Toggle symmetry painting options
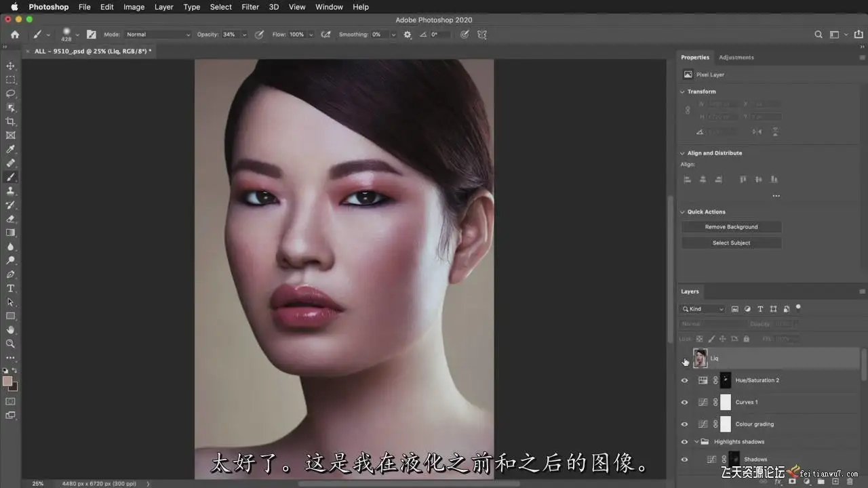 click(x=482, y=35)
